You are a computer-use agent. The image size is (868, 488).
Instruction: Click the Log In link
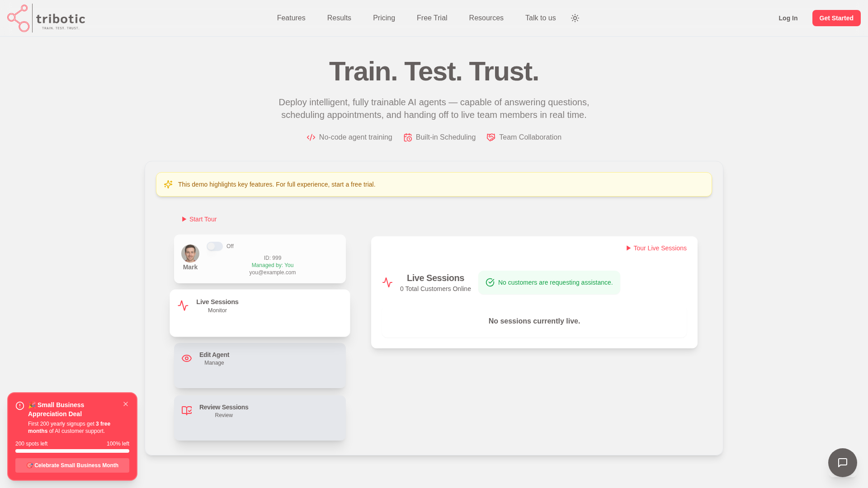(x=788, y=18)
